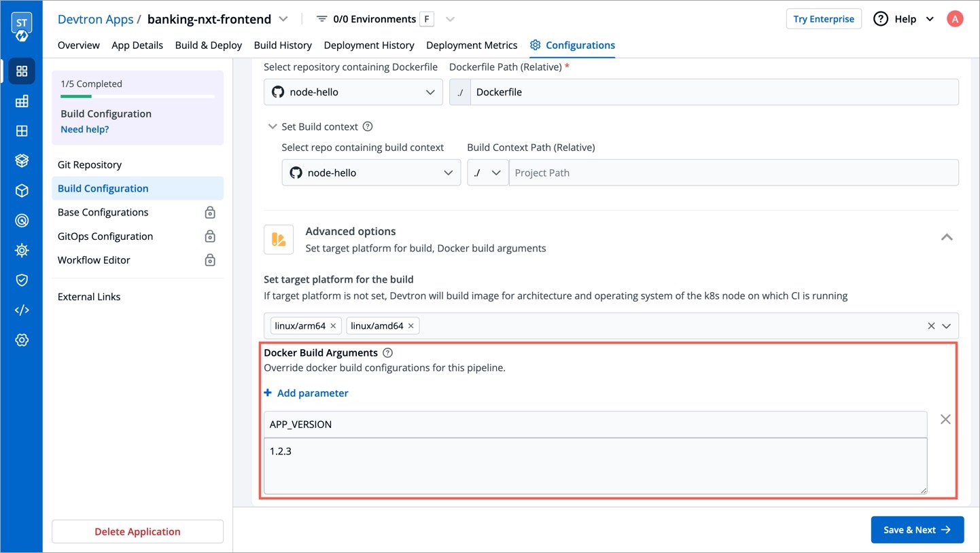
Task: Focus the Dockerfile Path input field
Action: (x=714, y=92)
